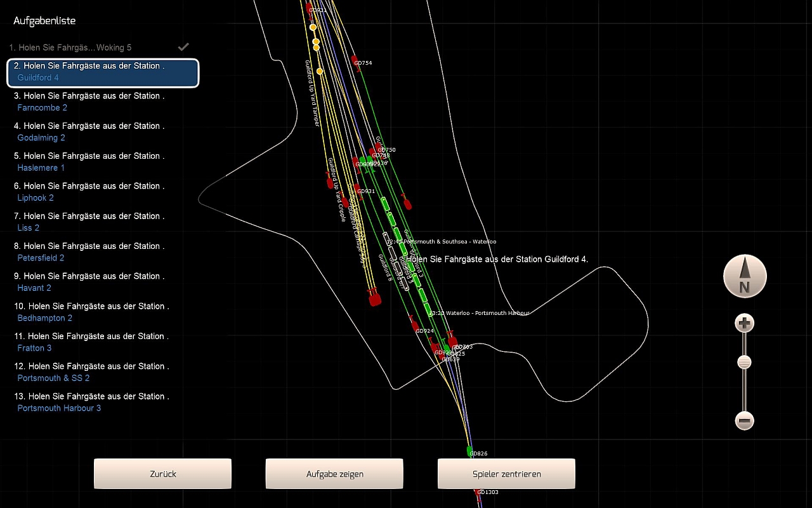
Task: Select task 3 Farncombe 2
Action: tap(103, 102)
